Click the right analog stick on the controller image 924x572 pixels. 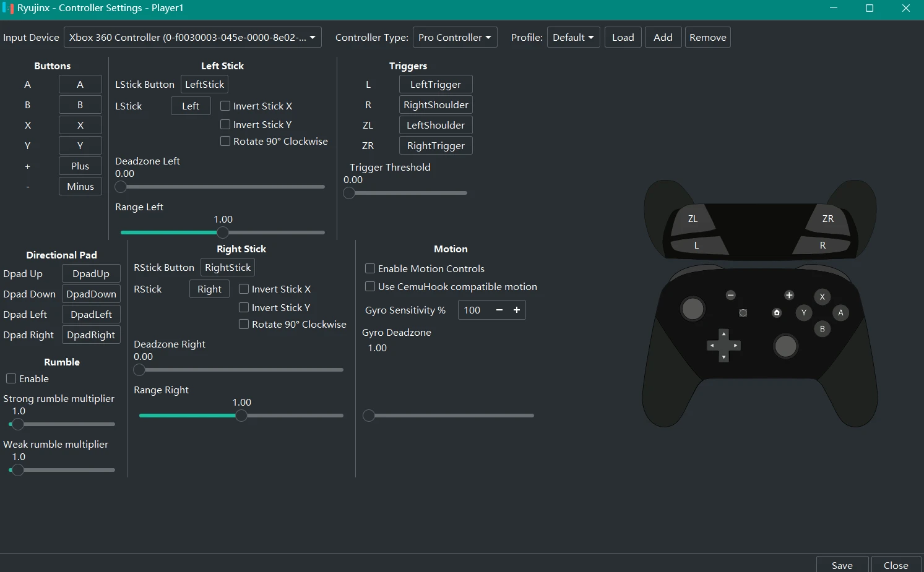tap(785, 346)
